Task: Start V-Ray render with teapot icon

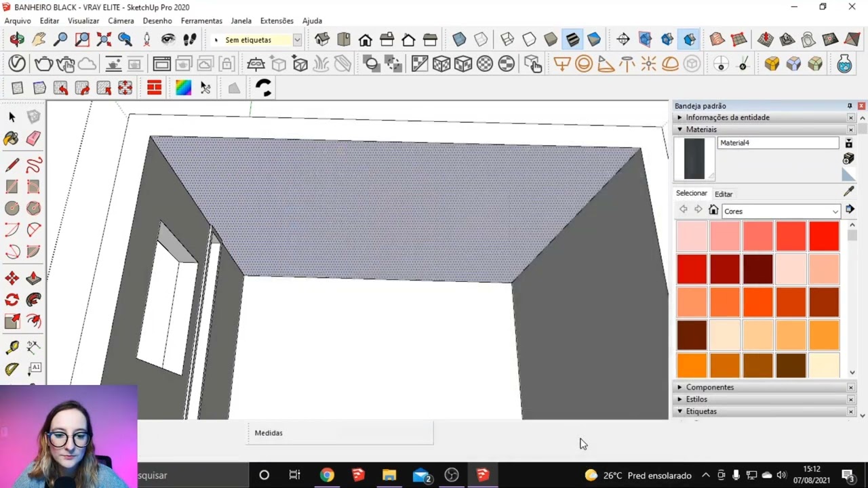Action: (x=44, y=64)
